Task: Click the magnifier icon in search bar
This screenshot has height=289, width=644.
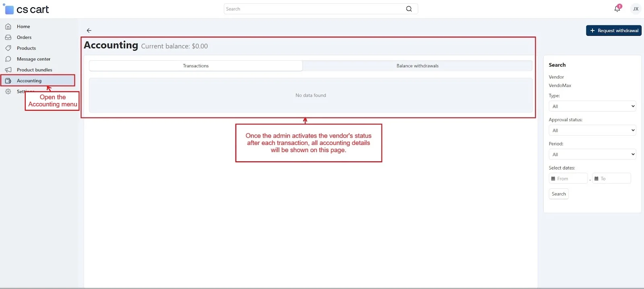Action: (409, 9)
